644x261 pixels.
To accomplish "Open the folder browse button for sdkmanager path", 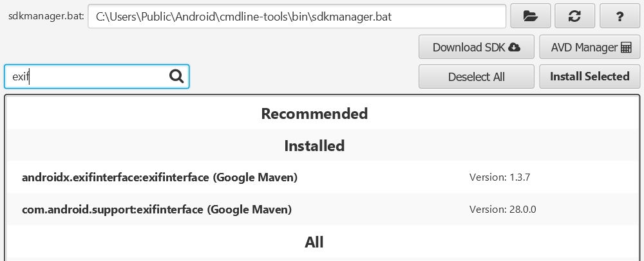I will (531, 17).
